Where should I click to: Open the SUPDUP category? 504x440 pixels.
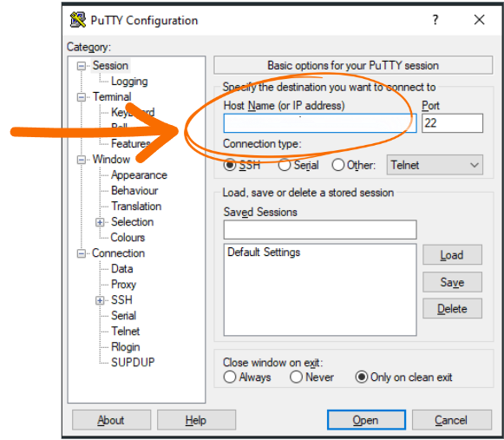(x=133, y=363)
